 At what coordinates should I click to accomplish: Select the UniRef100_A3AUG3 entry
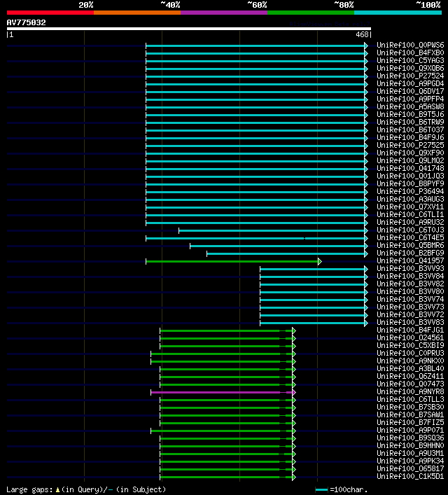click(410, 200)
